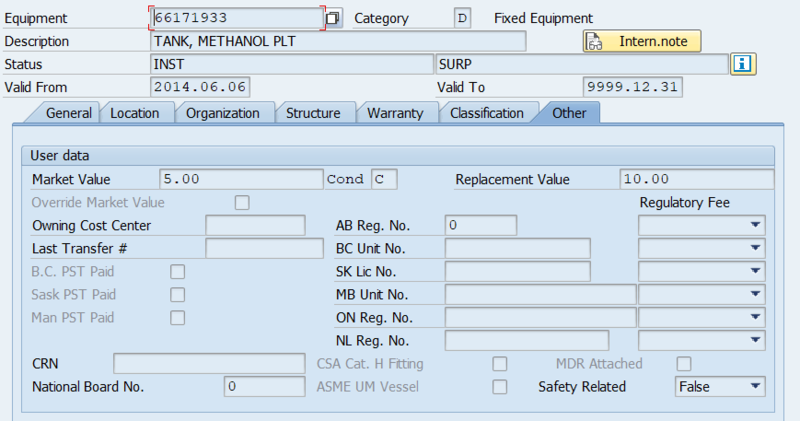800x421 pixels.
Task: Go to the Structure tab
Action: (x=313, y=113)
